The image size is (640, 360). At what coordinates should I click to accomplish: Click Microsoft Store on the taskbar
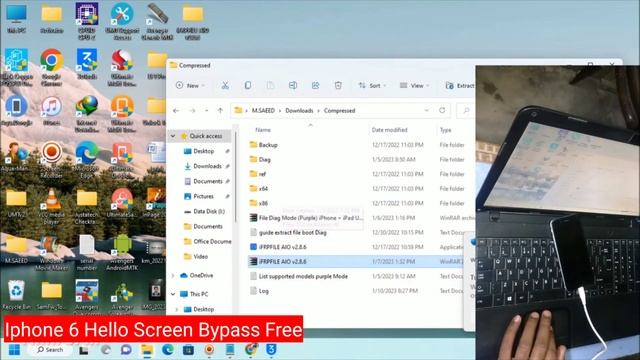[x=188, y=350]
